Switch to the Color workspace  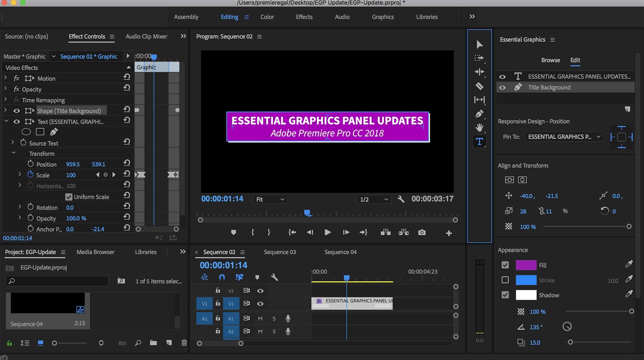(x=267, y=17)
